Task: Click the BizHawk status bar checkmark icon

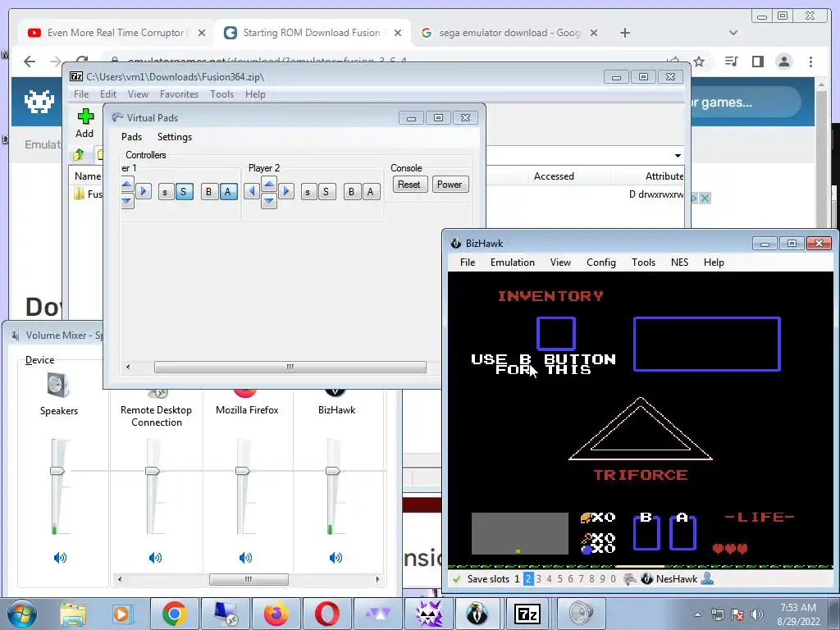Action: tap(456, 579)
